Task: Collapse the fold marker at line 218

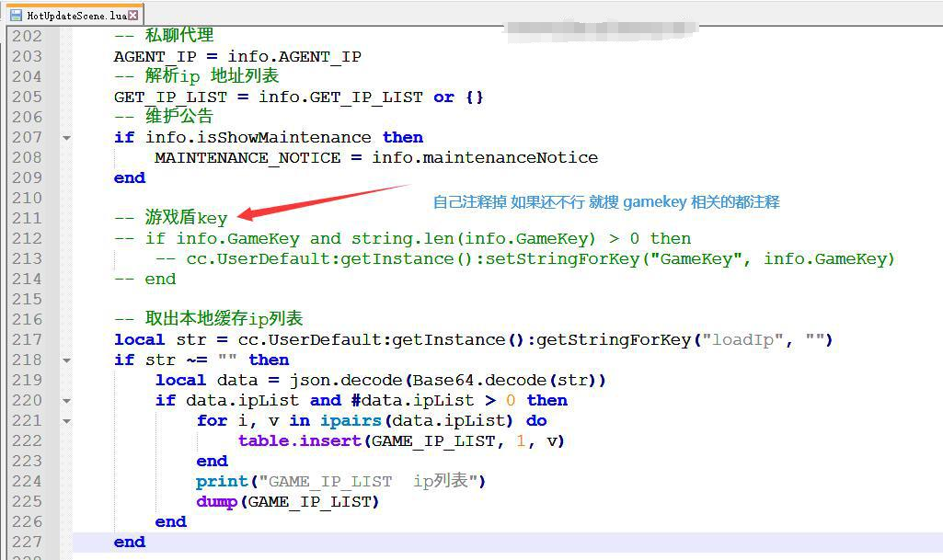Action: (x=66, y=360)
